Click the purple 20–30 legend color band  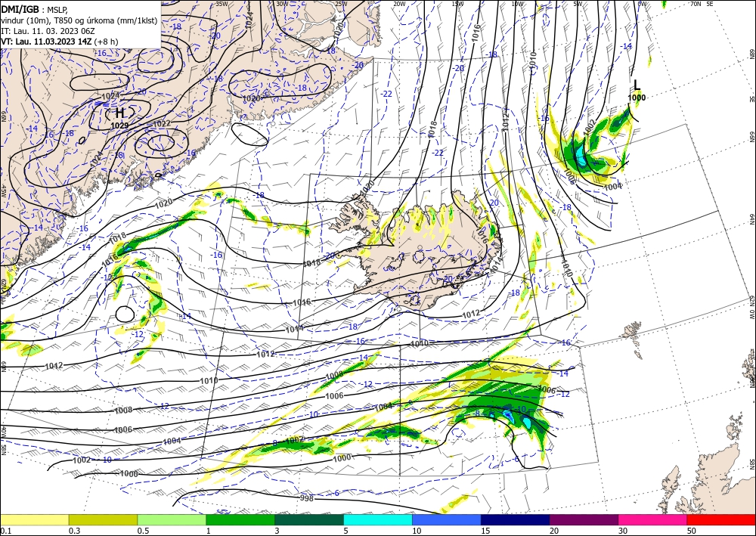click(x=584, y=519)
